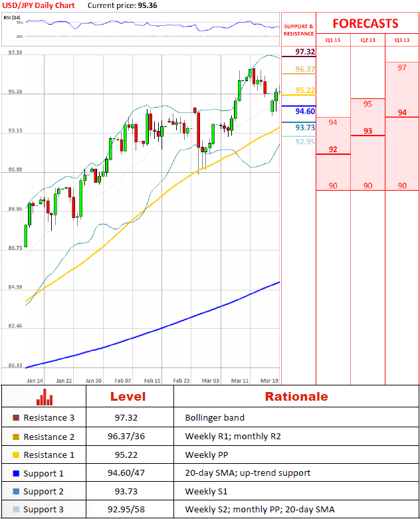Click the bold 94 in Q3 13 forecast

coord(402,112)
